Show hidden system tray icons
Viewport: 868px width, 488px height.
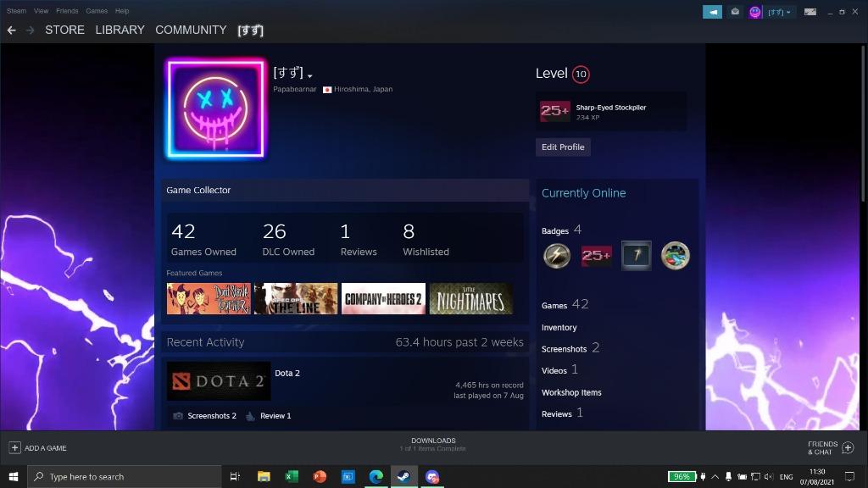pos(715,477)
